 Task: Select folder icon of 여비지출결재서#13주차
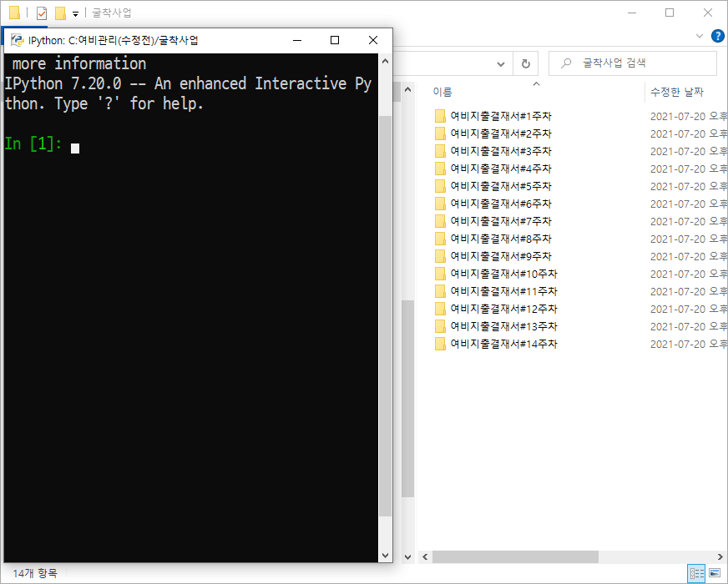tap(440, 326)
